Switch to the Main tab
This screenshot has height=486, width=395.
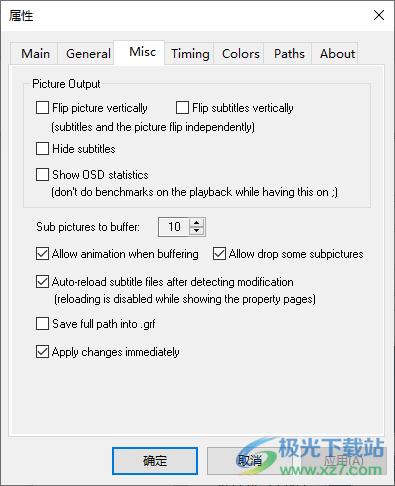click(x=35, y=54)
